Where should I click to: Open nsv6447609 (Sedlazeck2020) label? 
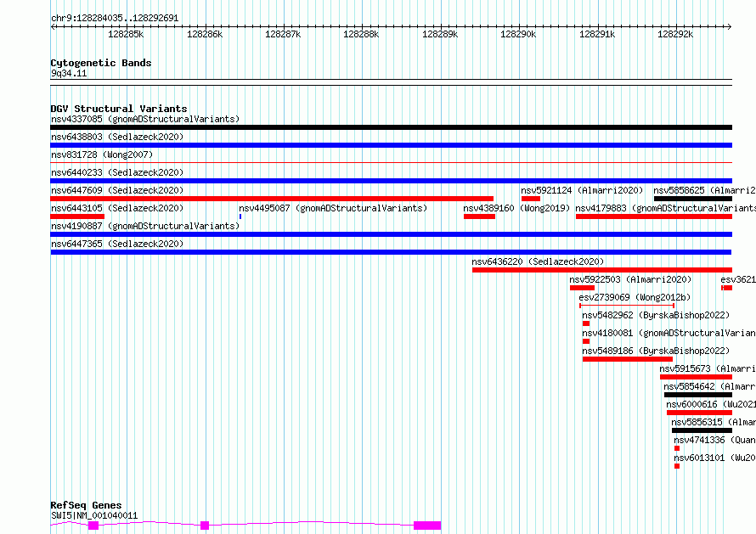coord(117,190)
